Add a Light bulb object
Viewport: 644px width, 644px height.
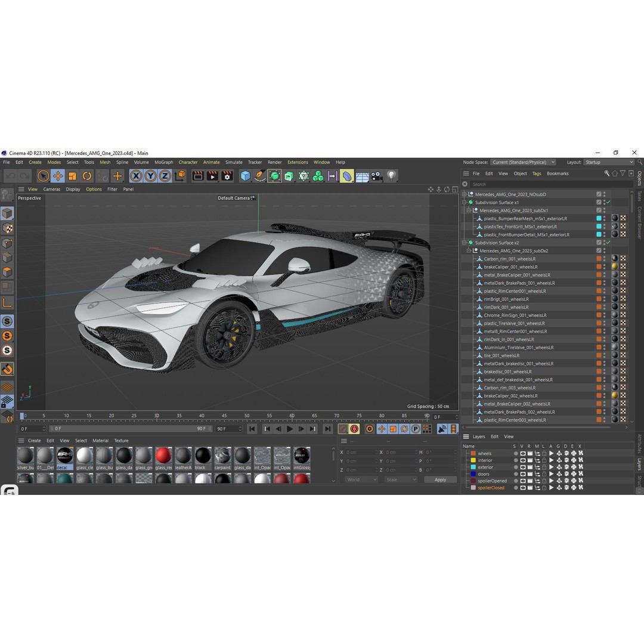click(x=391, y=176)
